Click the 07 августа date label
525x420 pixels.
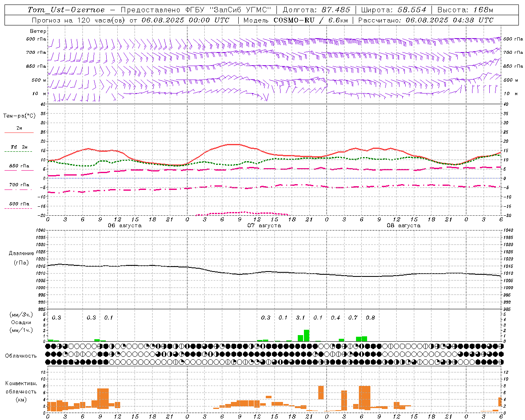pos(264,226)
